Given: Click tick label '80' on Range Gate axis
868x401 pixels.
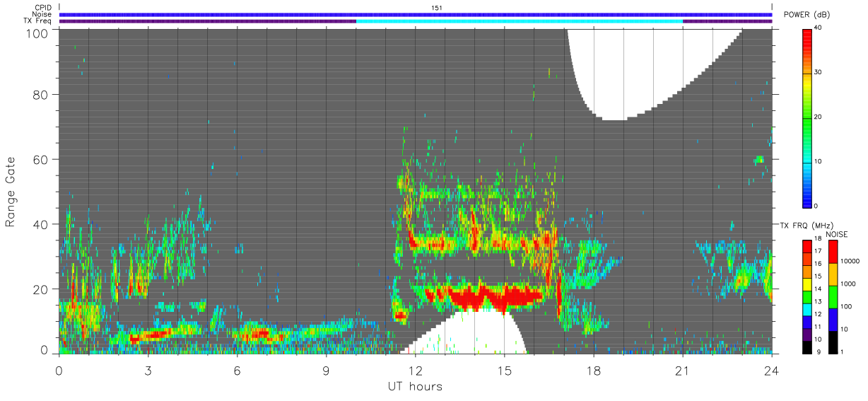Looking at the screenshot, I should pyautogui.click(x=41, y=95).
